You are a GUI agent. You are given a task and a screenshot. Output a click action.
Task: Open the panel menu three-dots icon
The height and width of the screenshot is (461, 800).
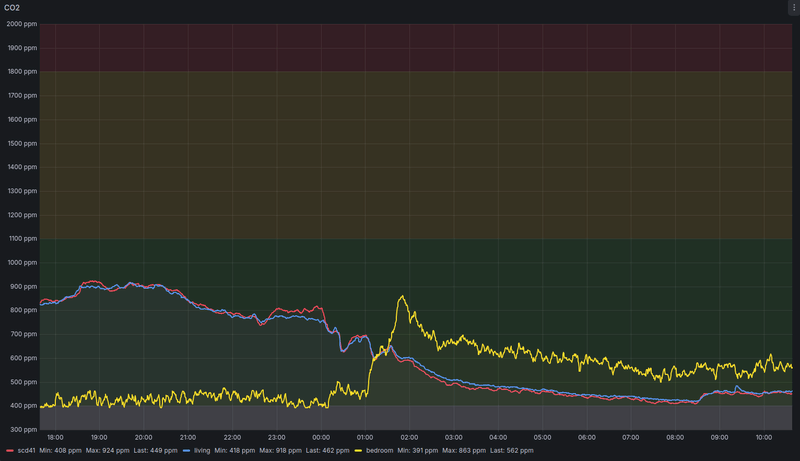point(793,7)
